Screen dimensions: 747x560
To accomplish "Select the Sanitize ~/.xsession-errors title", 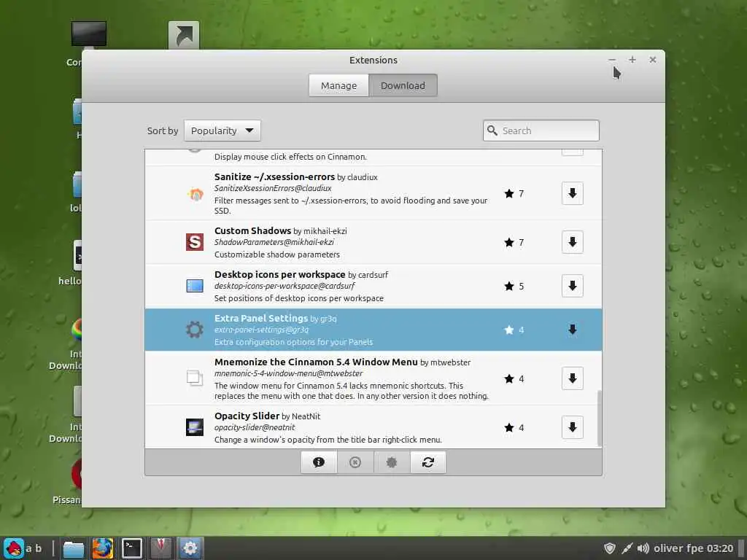I will [x=274, y=176].
